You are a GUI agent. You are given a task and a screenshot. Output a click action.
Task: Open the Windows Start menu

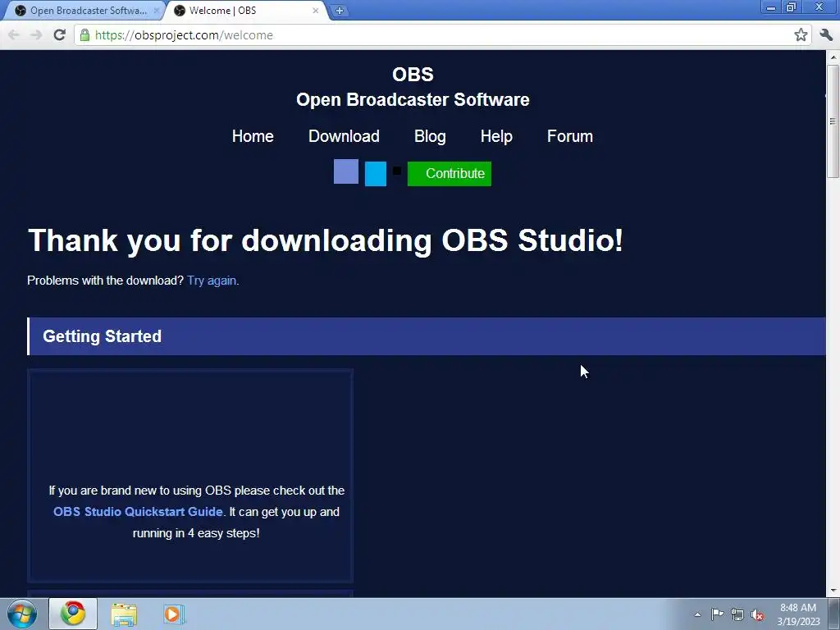pos(22,614)
